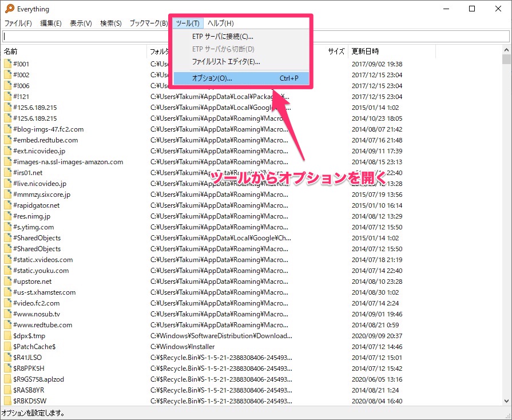Open the 検索(S) menu
The height and width of the screenshot is (420, 512).
click(x=110, y=23)
